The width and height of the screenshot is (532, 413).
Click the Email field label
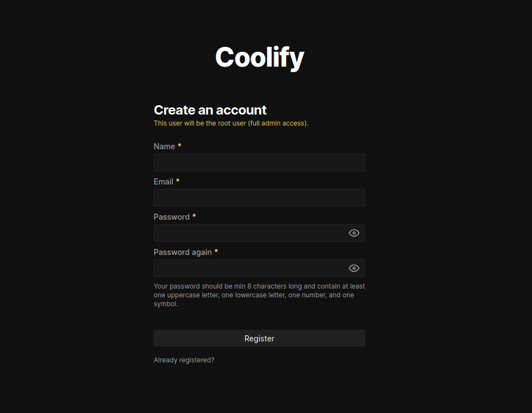pos(164,182)
